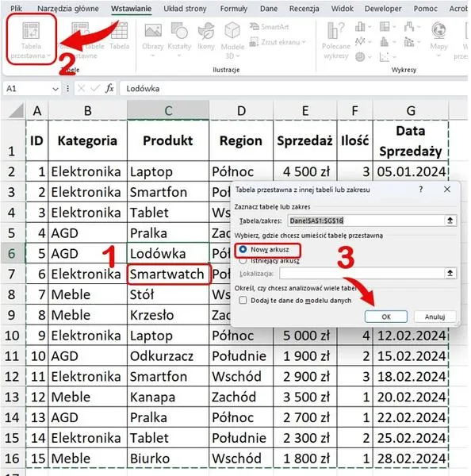Screen dimensions: 471x476
Task: Collapse dialog via Tabela/zakres arrow icon
Action: (450, 221)
